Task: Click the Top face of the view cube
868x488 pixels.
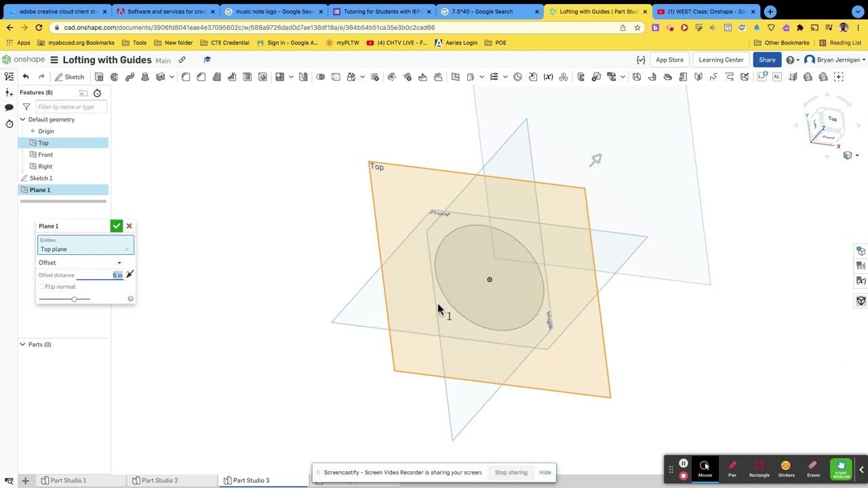Action: pos(832,119)
